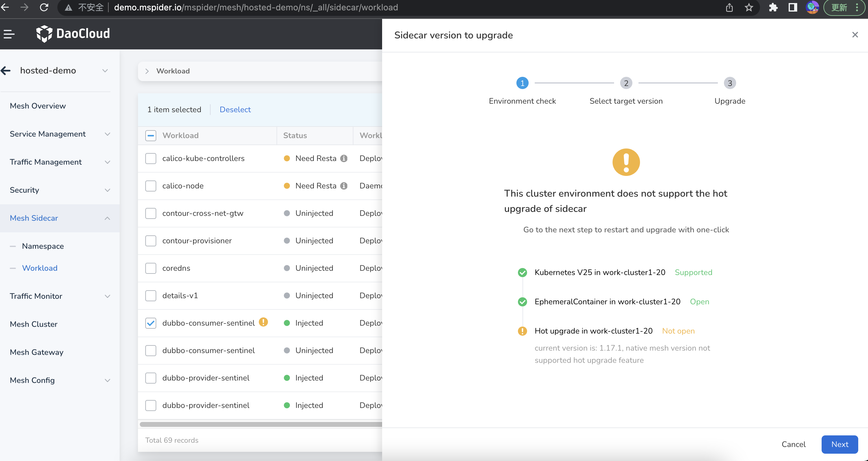Click the Deselect link
868x461 pixels.
[x=235, y=110]
